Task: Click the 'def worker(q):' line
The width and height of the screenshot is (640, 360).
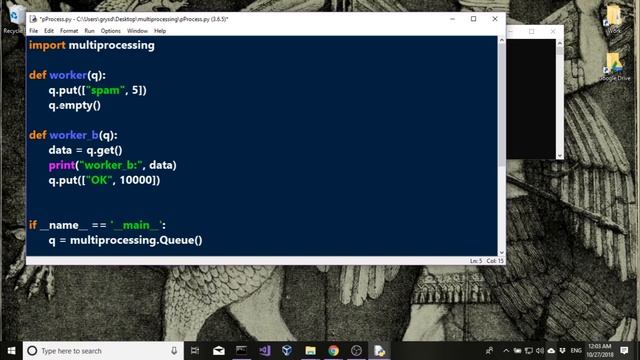Action: pyautogui.click(x=67, y=76)
